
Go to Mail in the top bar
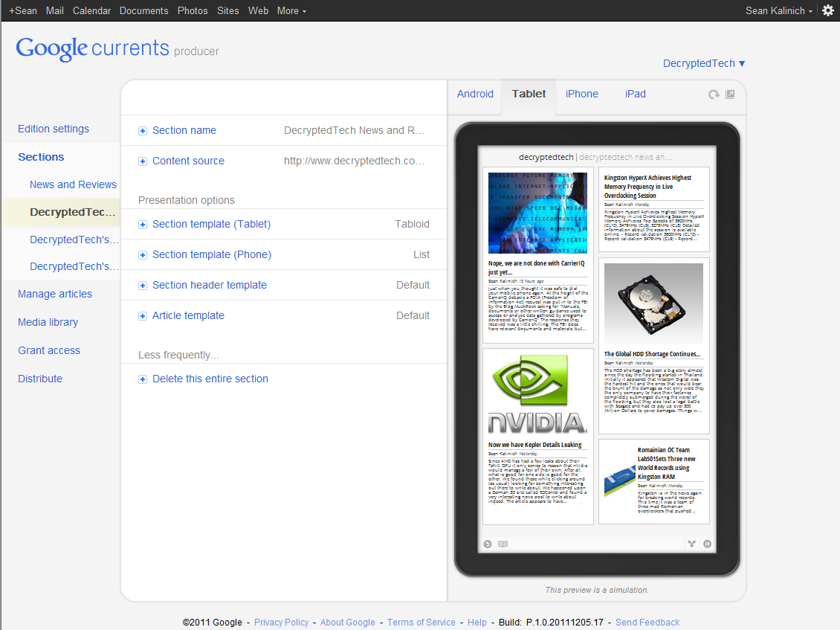55,10
